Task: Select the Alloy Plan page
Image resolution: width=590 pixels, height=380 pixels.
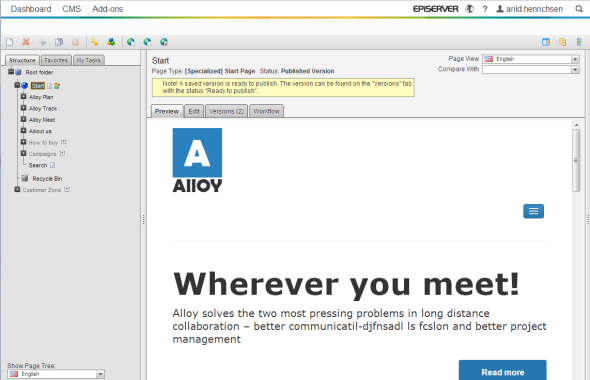Action: click(41, 97)
